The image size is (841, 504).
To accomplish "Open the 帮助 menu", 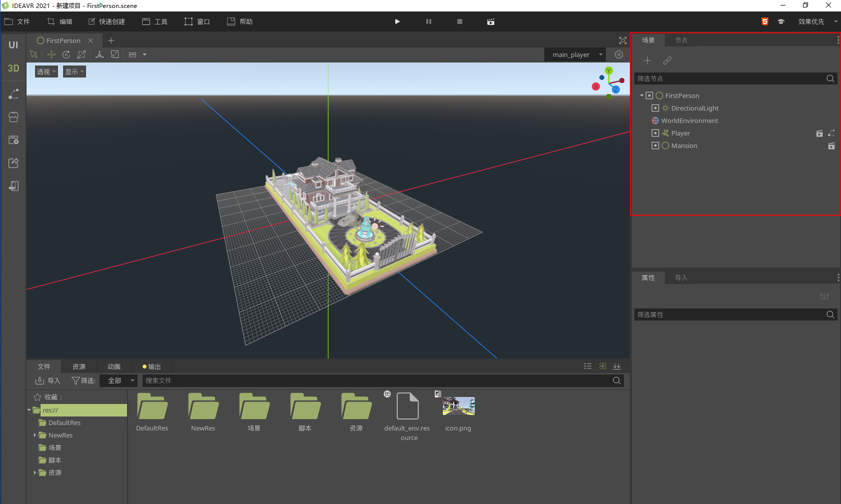I will [x=240, y=21].
